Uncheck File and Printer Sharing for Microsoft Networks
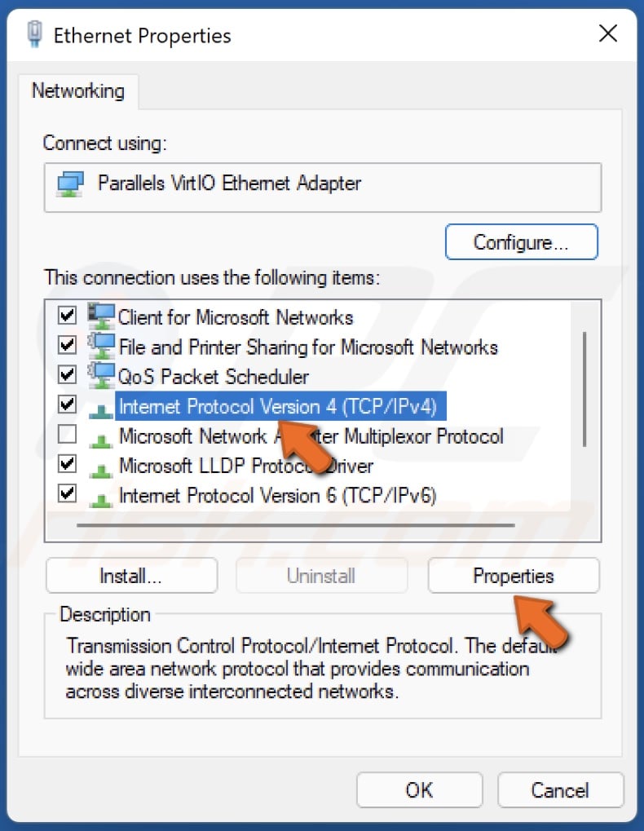The height and width of the screenshot is (831, 644). click(66, 345)
